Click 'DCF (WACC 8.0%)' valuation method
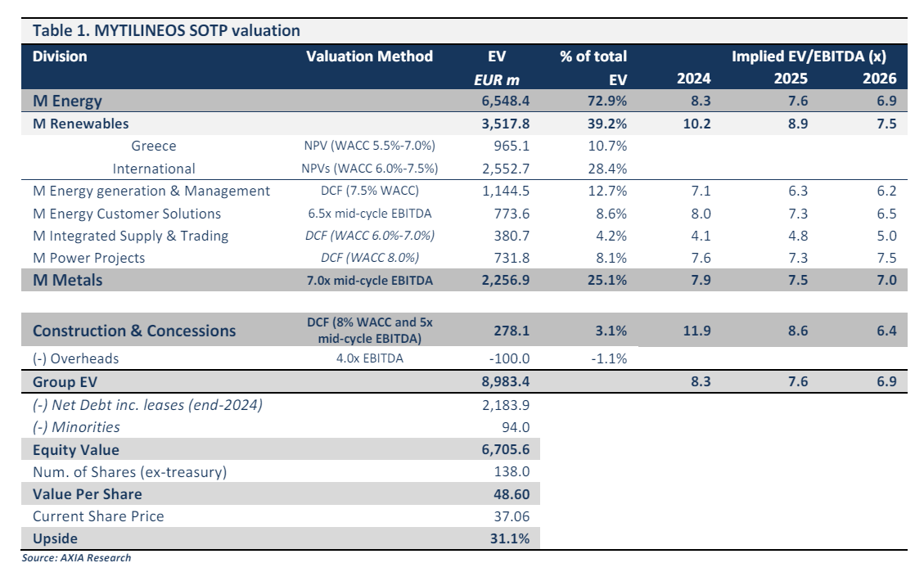Viewport: 924px width, 572px height. click(x=369, y=258)
